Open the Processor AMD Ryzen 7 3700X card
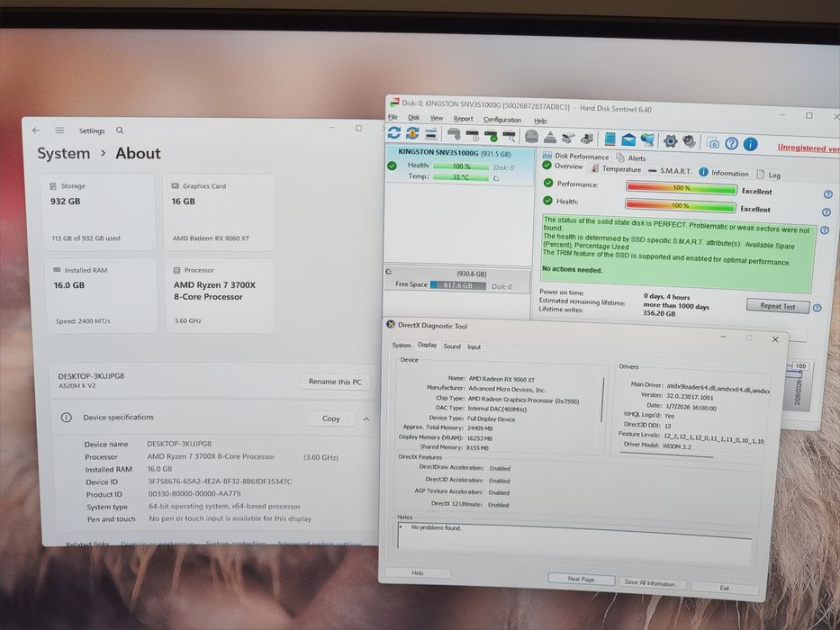 tap(220, 296)
